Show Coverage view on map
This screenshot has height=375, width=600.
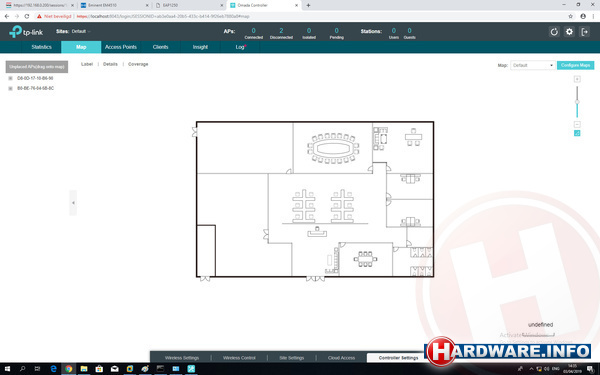coord(138,64)
